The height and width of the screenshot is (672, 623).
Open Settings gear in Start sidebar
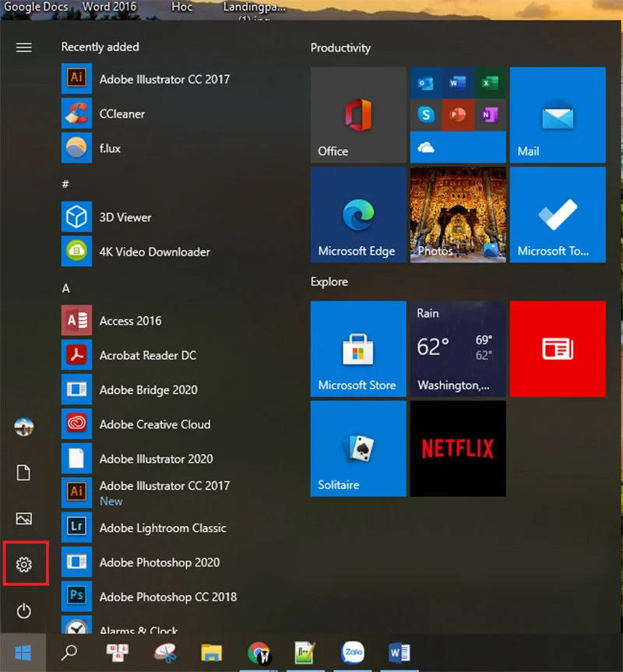(x=24, y=565)
